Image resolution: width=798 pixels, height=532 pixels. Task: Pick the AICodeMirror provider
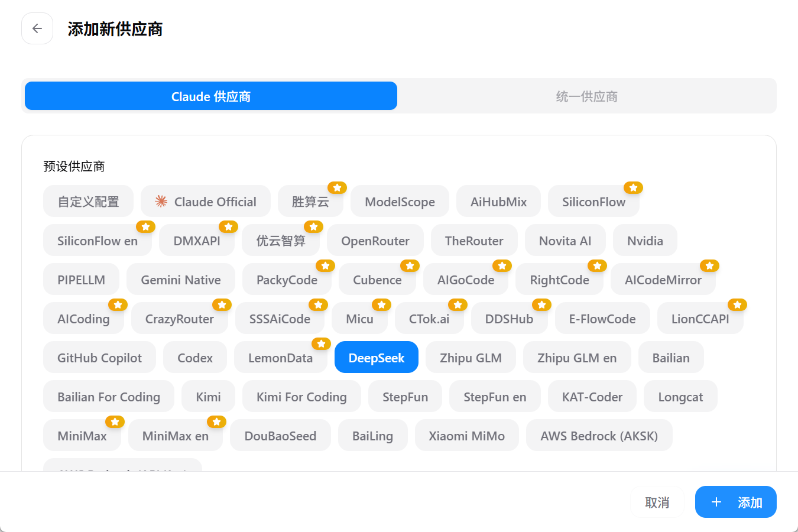point(663,280)
